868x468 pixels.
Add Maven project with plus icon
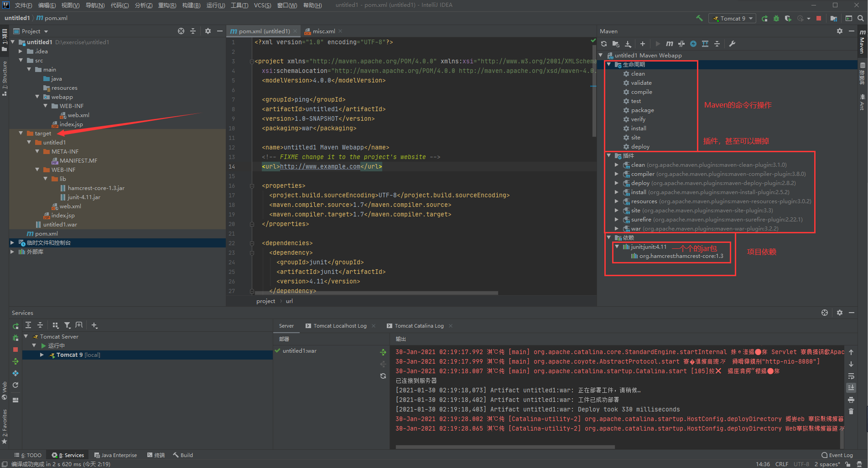pos(642,44)
